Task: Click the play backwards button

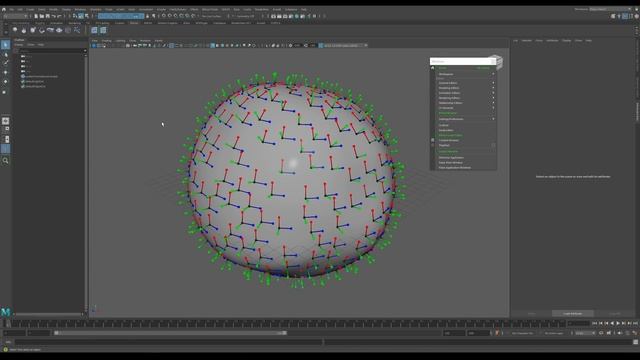Action: click(x=612, y=323)
